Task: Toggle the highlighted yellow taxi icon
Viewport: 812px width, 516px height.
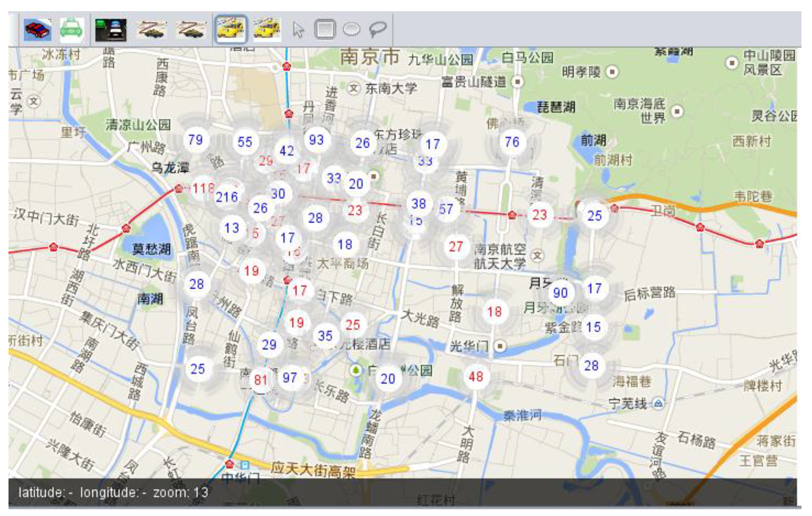Action: point(231,29)
